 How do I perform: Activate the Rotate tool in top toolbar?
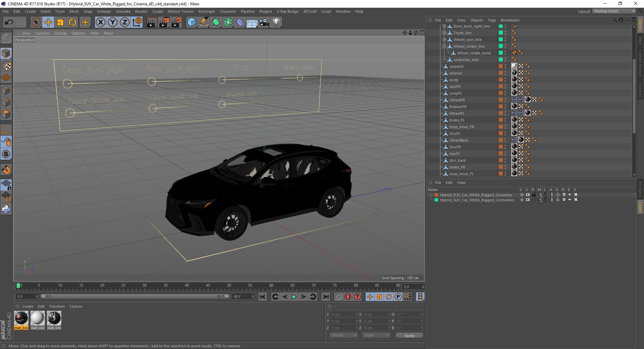tap(72, 22)
